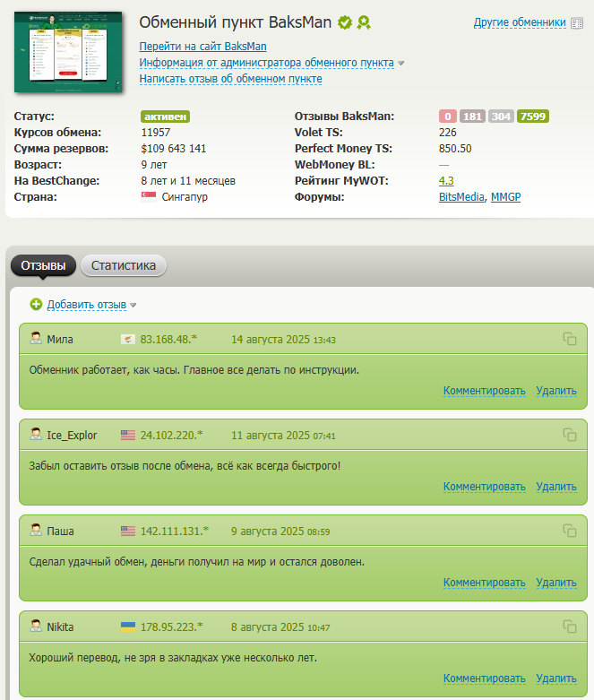Click the user avatar icon beside Паша
Screen dimensions: 594x700
pos(36,531)
